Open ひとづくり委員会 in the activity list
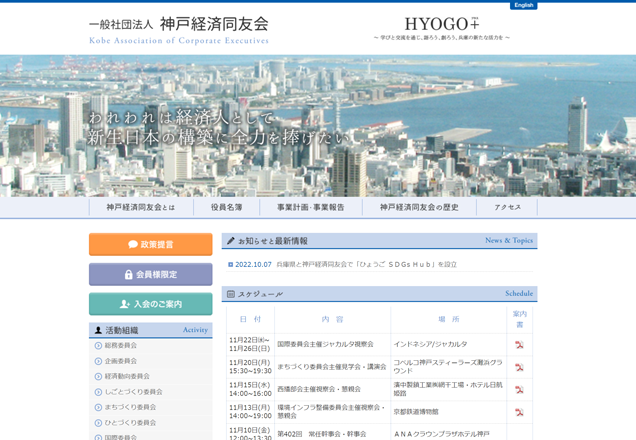This screenshot has width=636, height=440. click(x=130, y=423)
